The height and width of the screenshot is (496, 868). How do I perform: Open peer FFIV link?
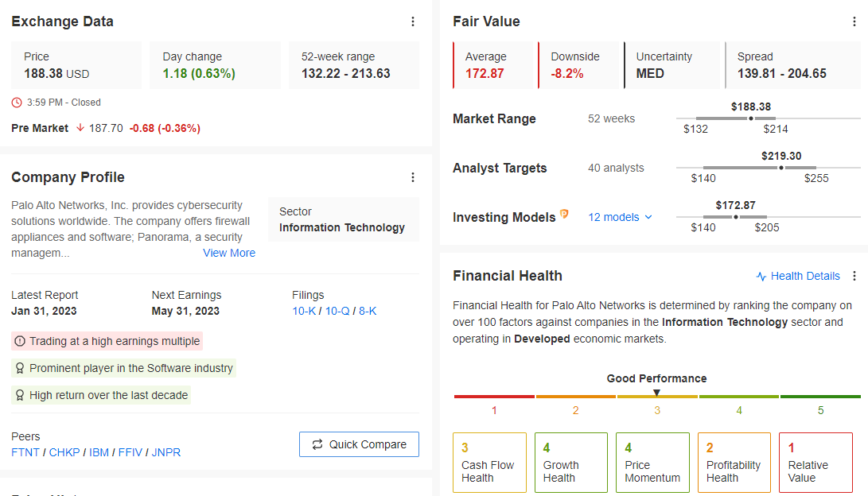[130, 452]
